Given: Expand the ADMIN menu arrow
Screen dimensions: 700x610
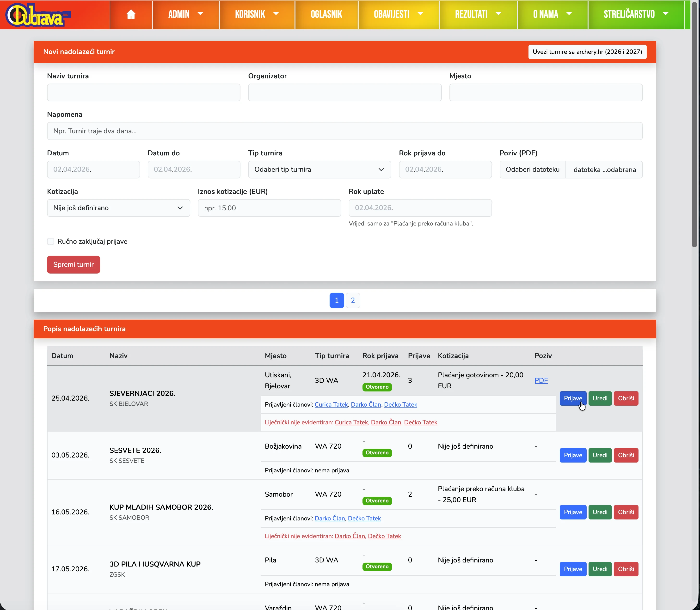Looking at the screenshot, I should tap(201, 14).
